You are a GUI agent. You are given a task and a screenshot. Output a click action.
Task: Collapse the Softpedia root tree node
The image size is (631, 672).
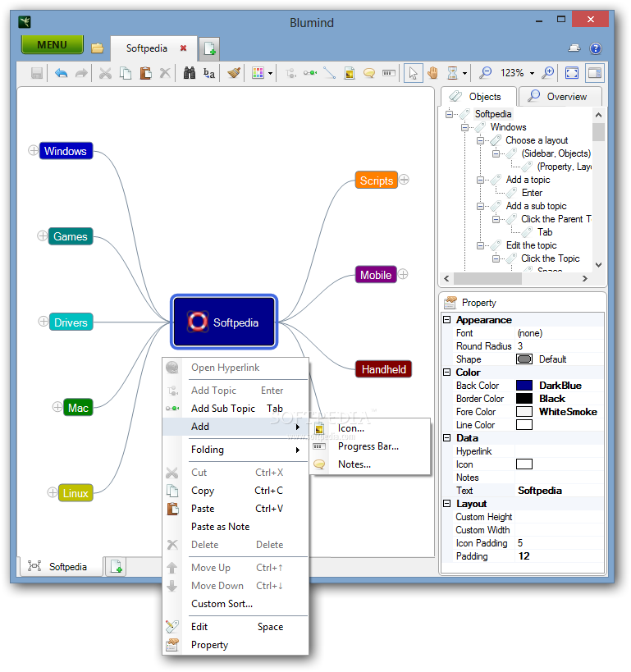click(449, 114)
